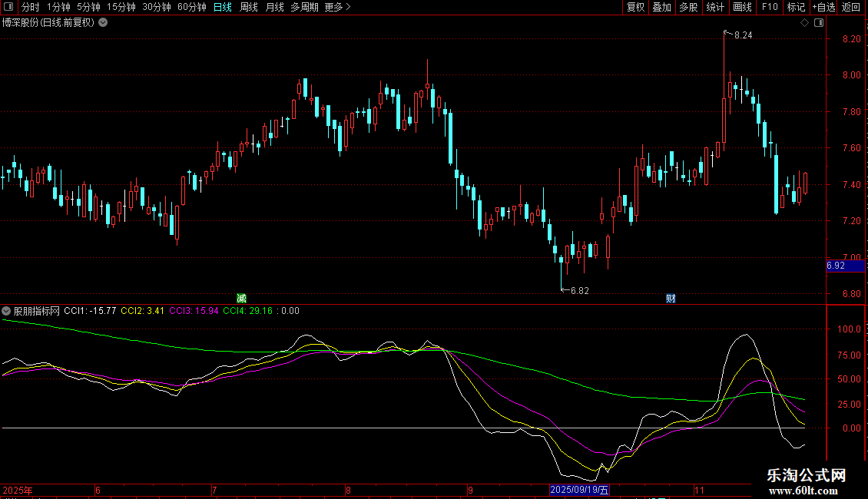Click the green 减 marker on the chart
868x499 pixels.
[x=241, y=298]
